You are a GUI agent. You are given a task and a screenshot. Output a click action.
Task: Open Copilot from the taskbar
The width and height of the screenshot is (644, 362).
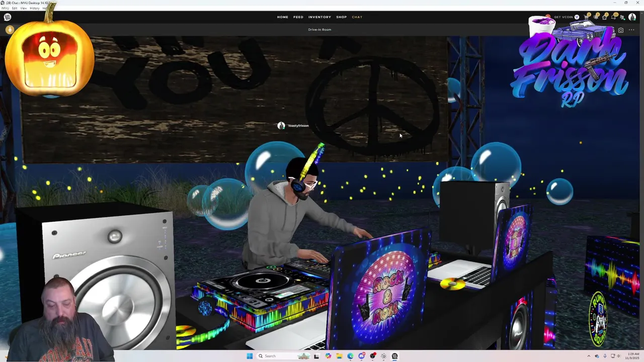pyautogui.click(x=328, y=356)
